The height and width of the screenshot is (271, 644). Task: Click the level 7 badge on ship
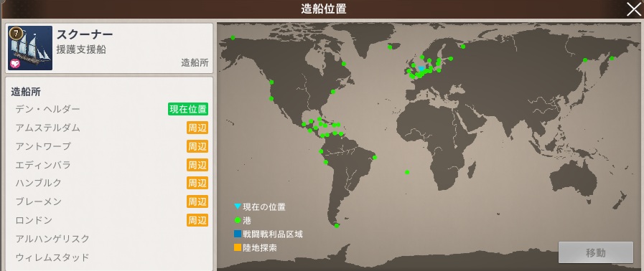coord(15,33)
